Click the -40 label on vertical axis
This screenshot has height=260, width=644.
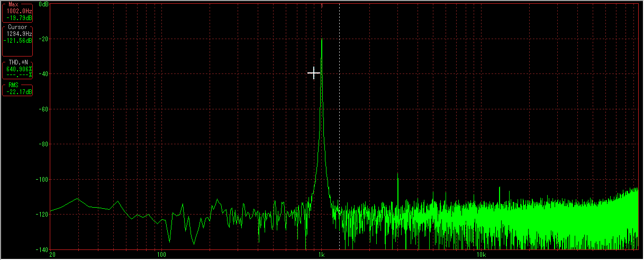tap(43, 74)
